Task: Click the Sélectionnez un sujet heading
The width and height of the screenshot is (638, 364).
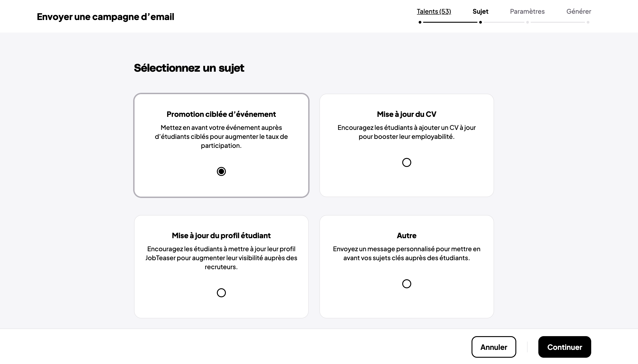Action: coord(189,68)
